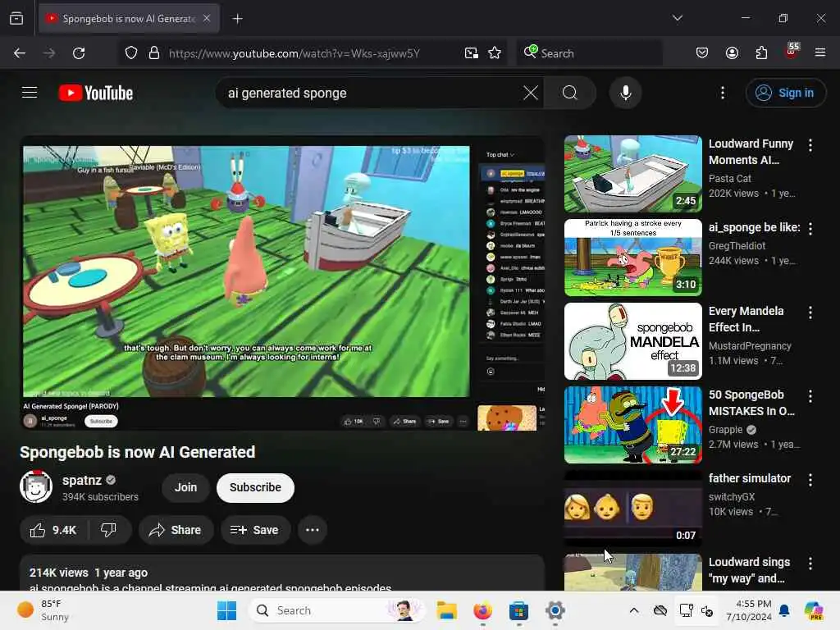Join the spatnz channel membership
Viewport: 840px width, 630px height.
point(185,487)
